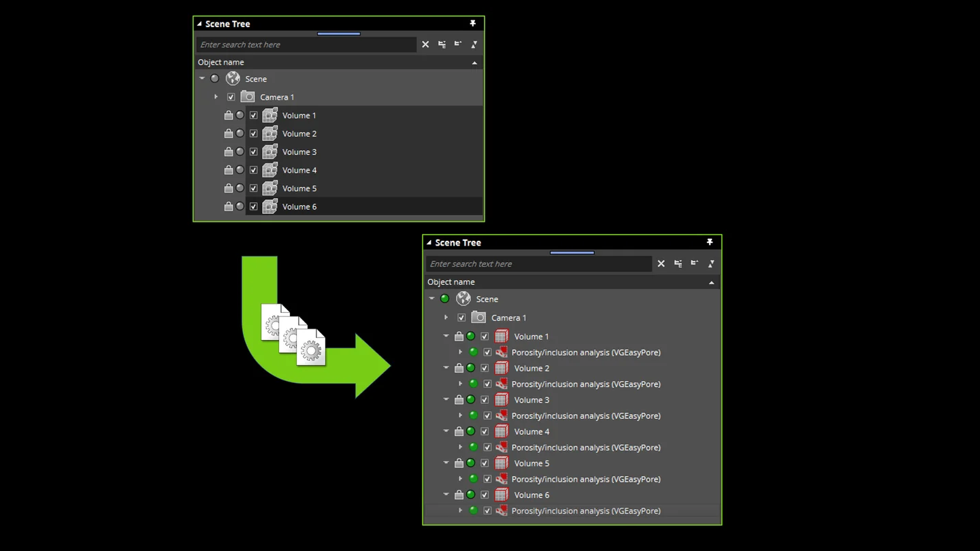
Task: Toggle Camera 1 checkbox in lower Scene Tree
Action: 461,318
